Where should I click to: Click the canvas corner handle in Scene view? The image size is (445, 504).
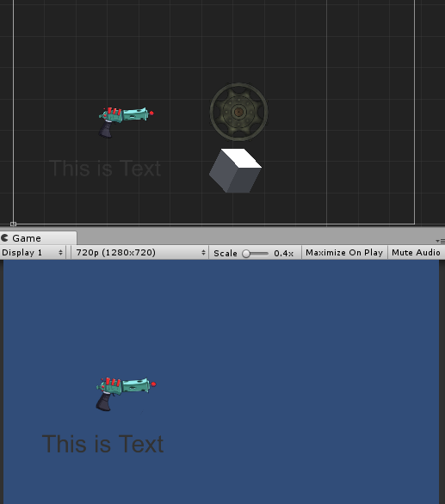click(x=13, y=224)
